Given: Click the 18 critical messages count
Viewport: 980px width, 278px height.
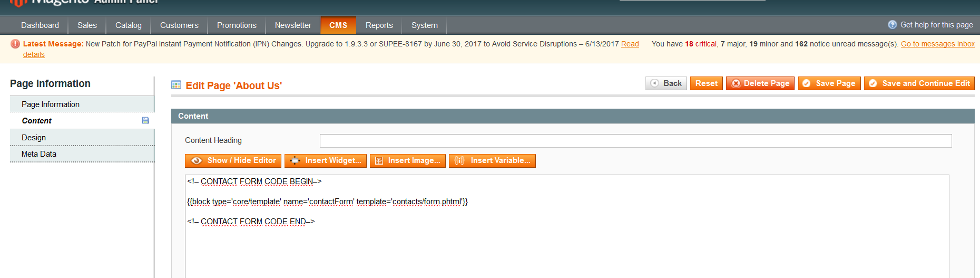Looking at the screenshot, I should 700,44.
